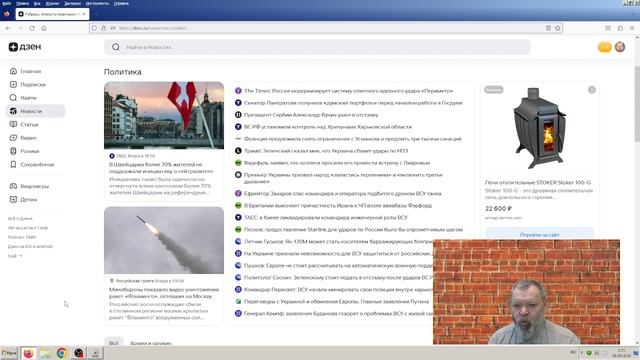Select Новости in sidebar
This screenshot has width=640, height=360.
click(35, 111)
